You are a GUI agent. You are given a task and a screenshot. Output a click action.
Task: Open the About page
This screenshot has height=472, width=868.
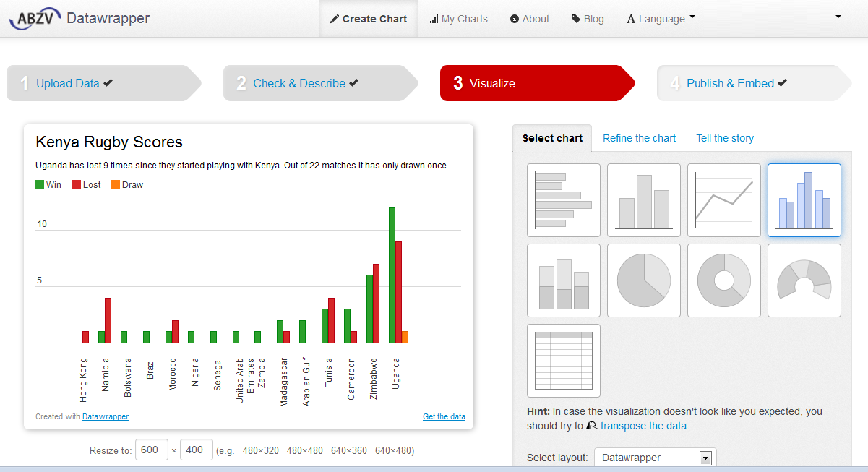[x=530, y=19]
